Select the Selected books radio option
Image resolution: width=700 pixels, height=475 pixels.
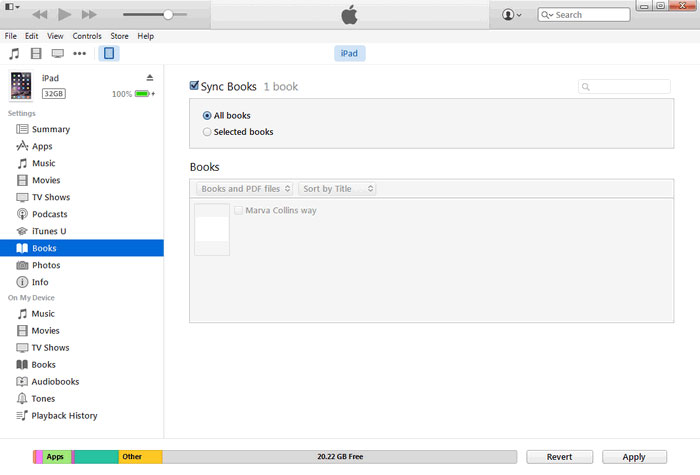pos(207,132)
